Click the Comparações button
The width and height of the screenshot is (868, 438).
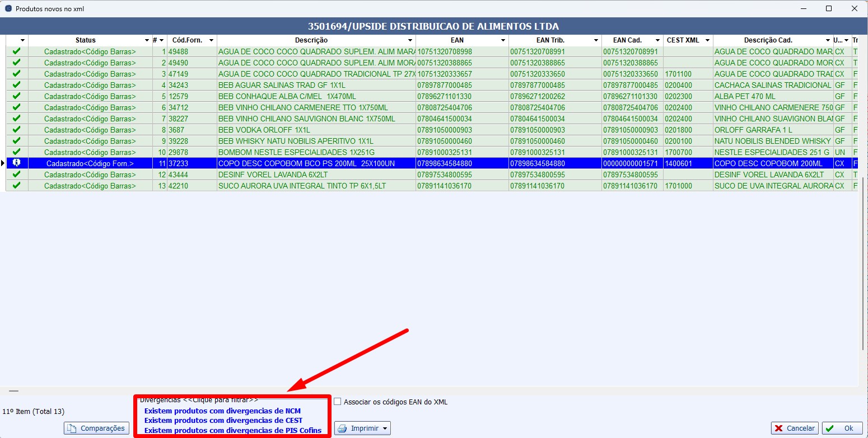tap(96, 428)
